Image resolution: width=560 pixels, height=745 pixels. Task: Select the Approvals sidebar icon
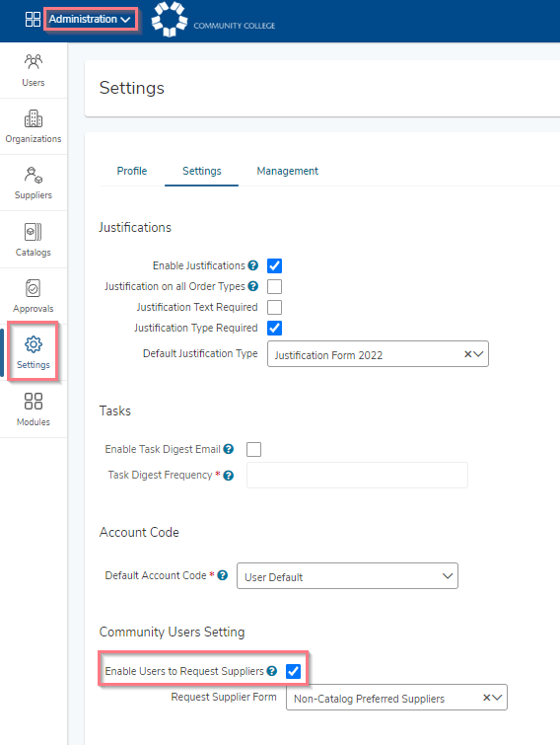click(34, 296)
